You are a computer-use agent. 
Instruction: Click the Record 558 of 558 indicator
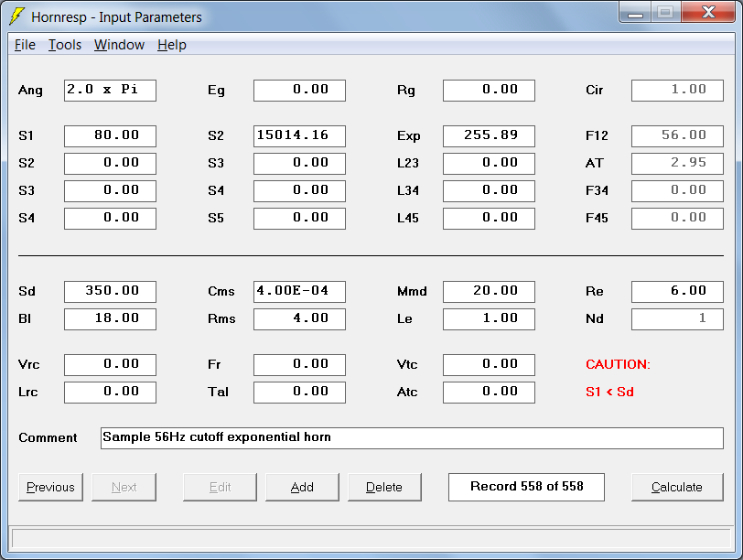click(x=526, y=487)
